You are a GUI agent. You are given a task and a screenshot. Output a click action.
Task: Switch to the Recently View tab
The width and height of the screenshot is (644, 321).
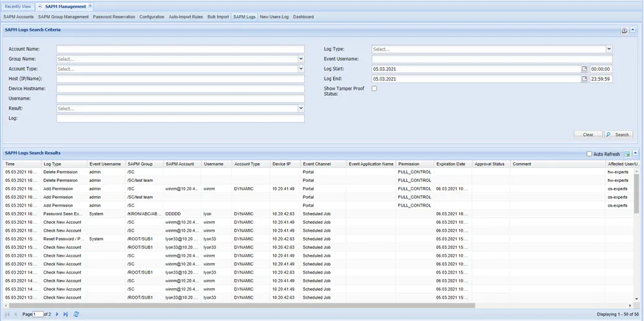tap(18, 7)
